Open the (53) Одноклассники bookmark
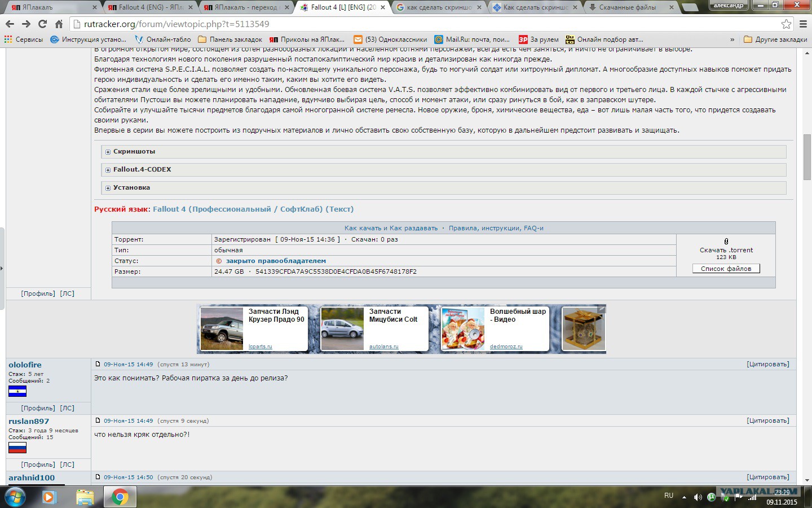Screen dimensions: 812x508 (390, 40)
